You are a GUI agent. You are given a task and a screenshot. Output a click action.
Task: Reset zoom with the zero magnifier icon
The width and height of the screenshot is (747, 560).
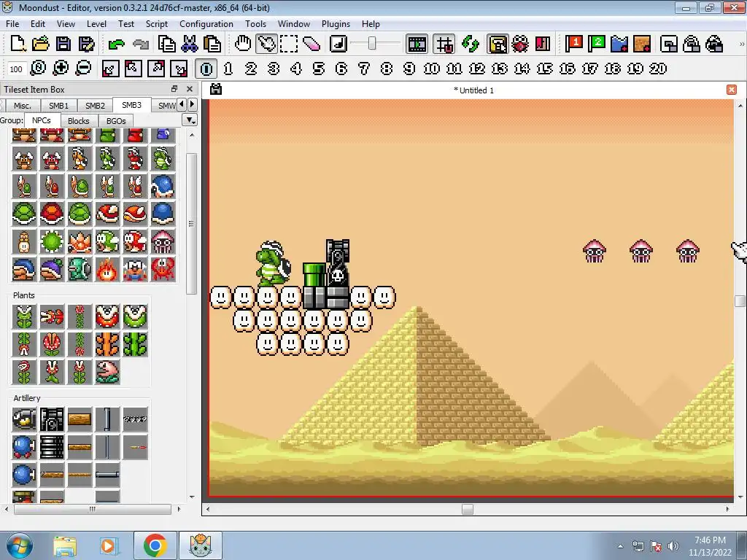tap(38, 69)
